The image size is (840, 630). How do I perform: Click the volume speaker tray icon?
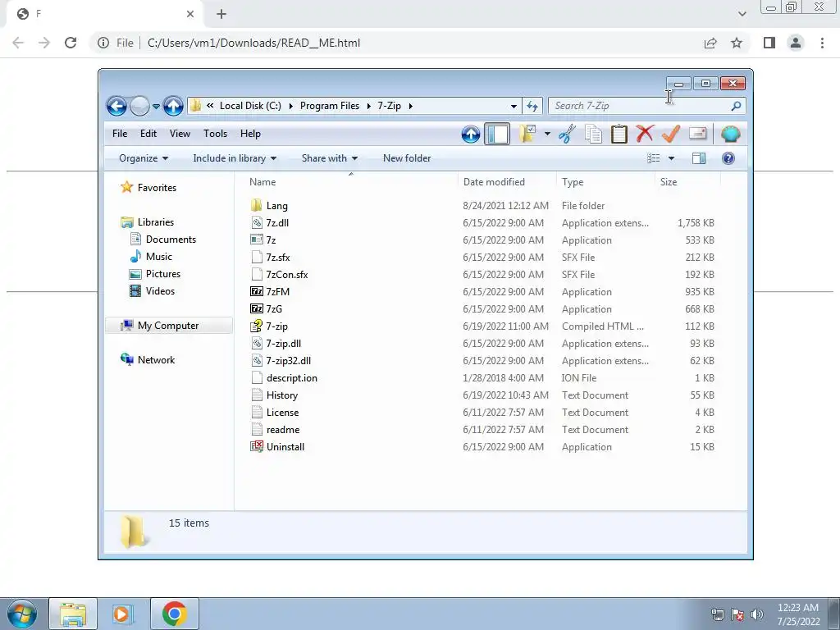pos(756,615)
